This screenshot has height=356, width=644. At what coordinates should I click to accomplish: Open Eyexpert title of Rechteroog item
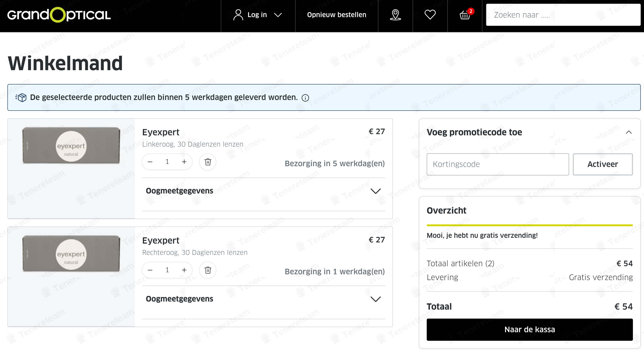(x=161, y=240)
